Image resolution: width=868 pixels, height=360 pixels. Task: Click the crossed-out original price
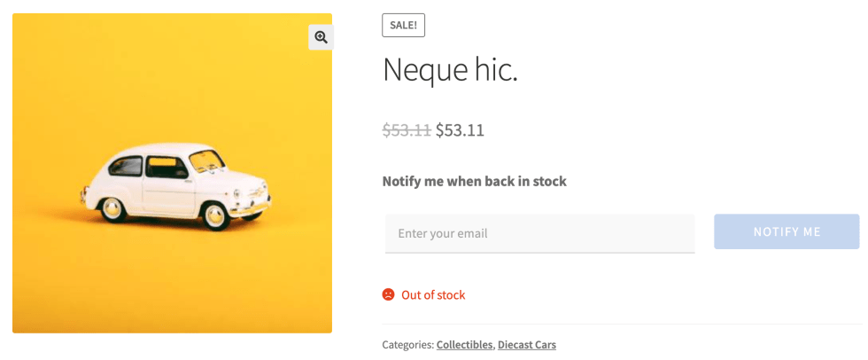(x=407, y=130)
